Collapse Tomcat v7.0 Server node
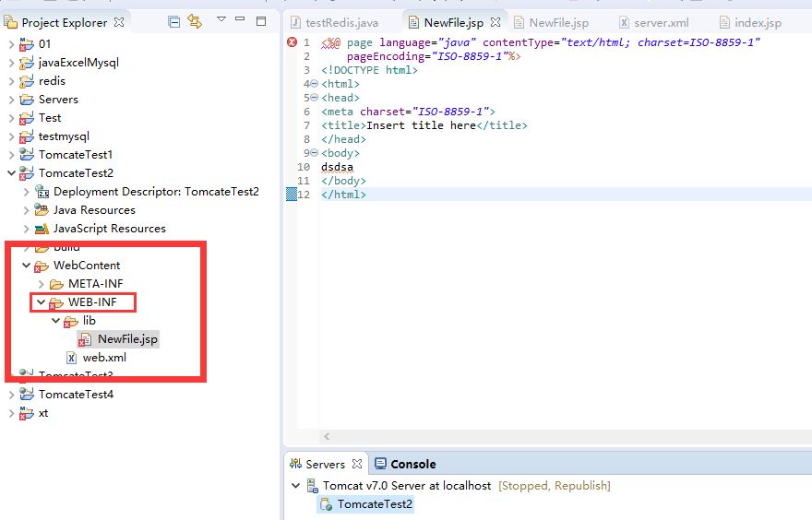 click(x=295, y=486)
